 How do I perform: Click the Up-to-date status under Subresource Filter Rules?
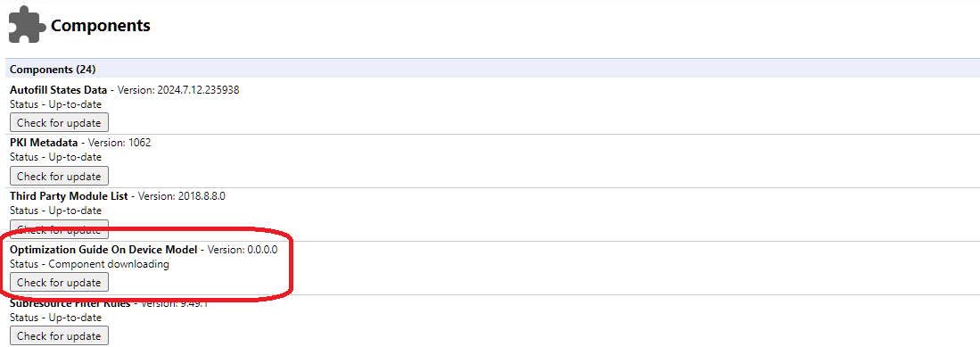[x=75, y=317]
